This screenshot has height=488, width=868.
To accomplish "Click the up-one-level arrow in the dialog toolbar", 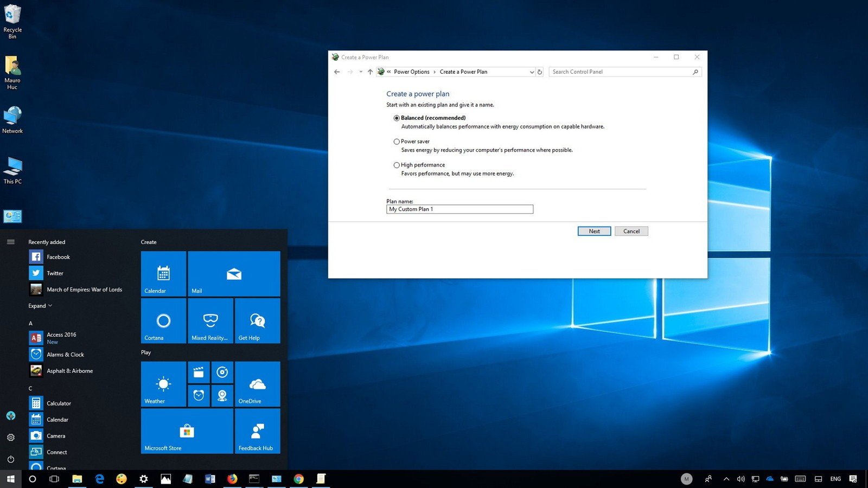I will coord(371,72).
